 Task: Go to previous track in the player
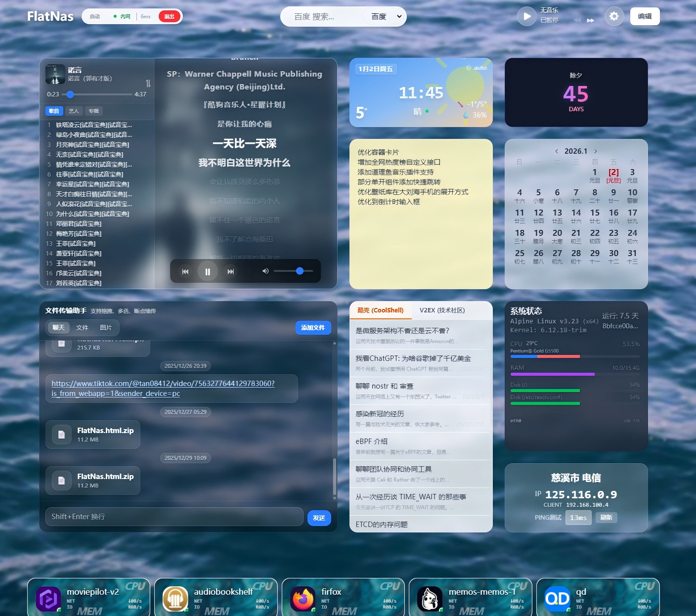coord(185,271)
